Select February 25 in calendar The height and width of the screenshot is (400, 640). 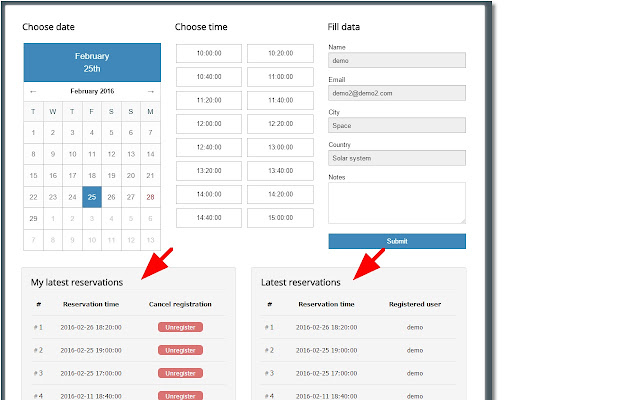pyautogui.click(x=92, y=197)
